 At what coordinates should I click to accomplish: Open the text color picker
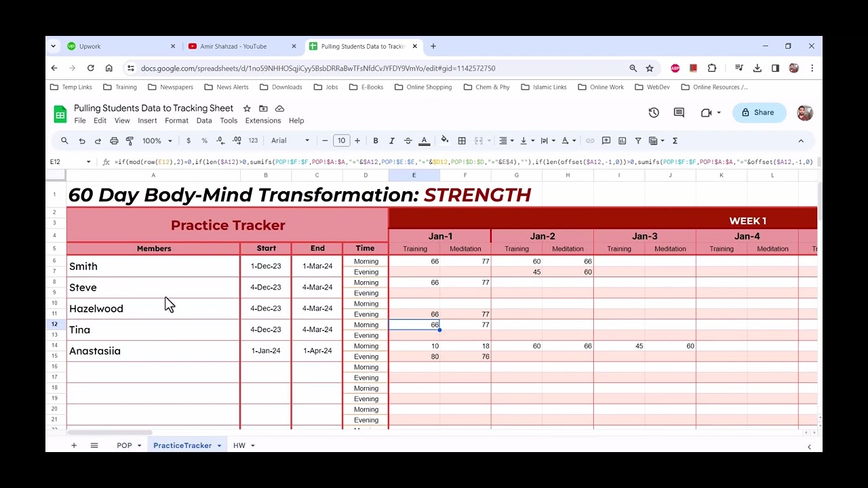[x=425, y=141]
